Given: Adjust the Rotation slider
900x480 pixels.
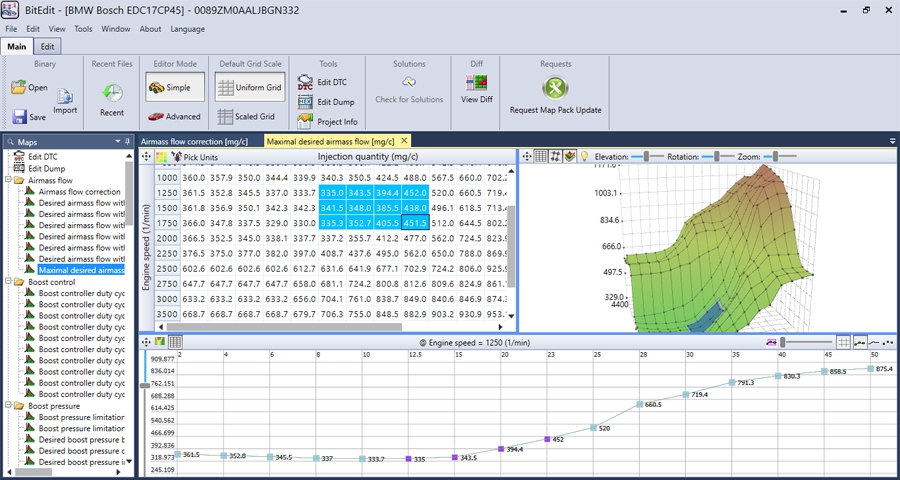Looking at the screenshot, I should pyautogui.click(x=718, y=156).
